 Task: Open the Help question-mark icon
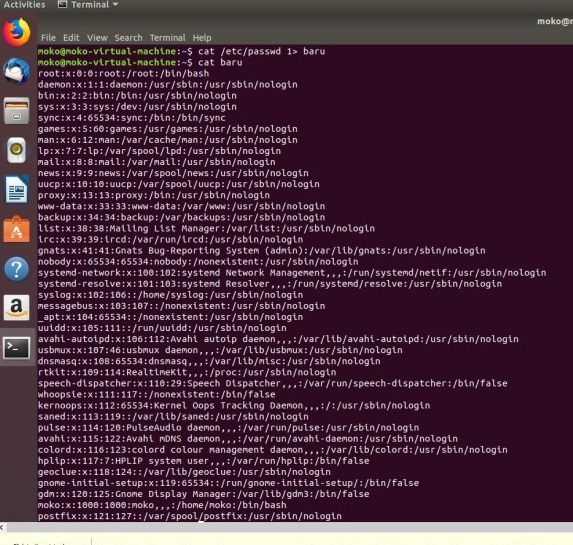tap(16, 269)
